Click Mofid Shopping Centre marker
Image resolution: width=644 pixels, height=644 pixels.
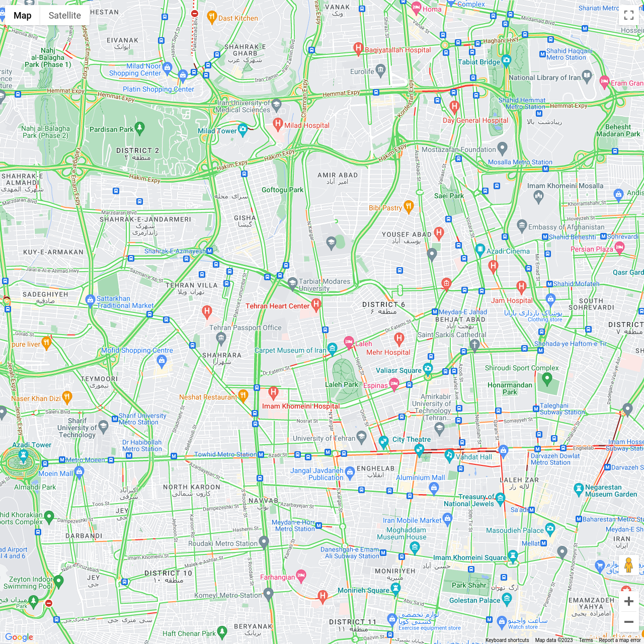point(162,360)
